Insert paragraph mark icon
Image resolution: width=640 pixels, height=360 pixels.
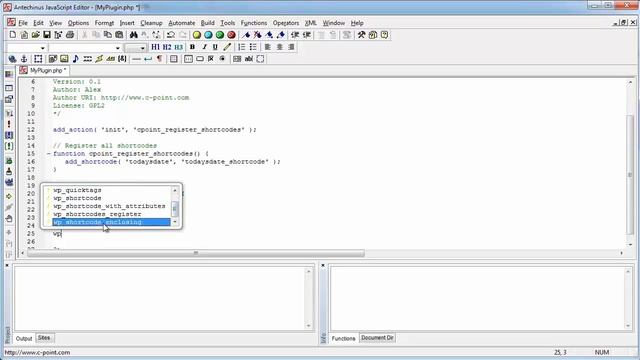159,59
